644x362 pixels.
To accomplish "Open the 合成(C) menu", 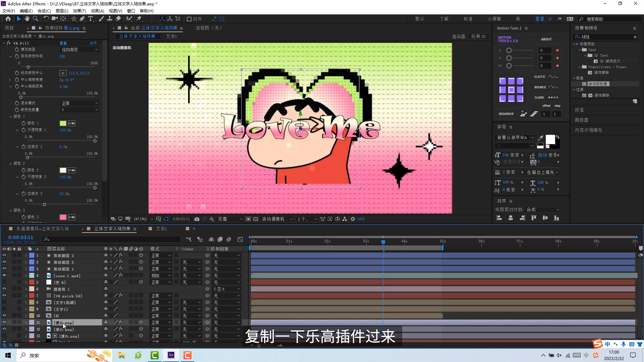I will [x=44, y=11].
